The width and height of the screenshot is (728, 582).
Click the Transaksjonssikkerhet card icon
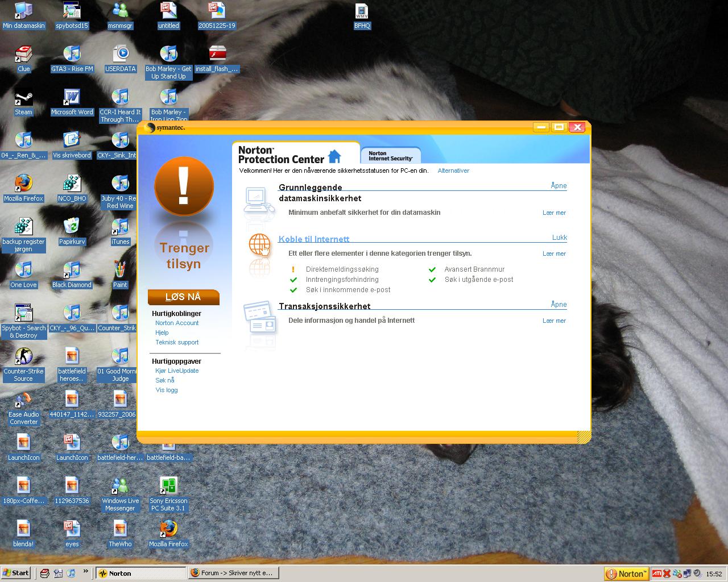tap(260, 317)
